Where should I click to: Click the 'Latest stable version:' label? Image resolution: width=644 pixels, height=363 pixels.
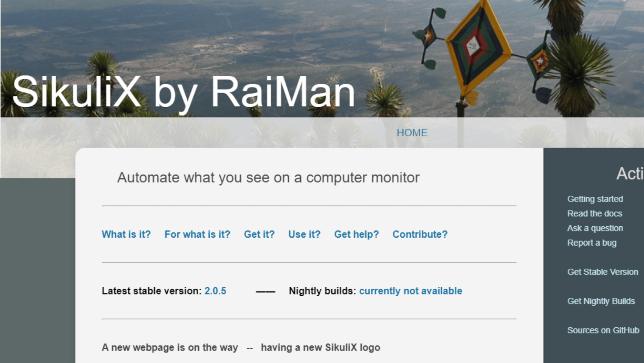coord(152,291)
